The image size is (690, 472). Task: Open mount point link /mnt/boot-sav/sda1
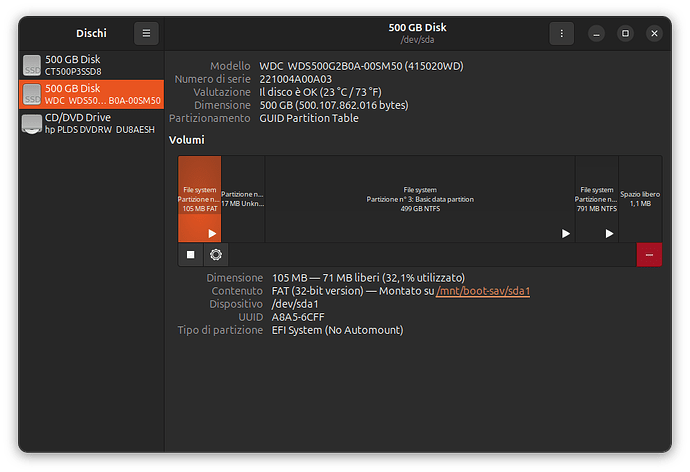click(x=483, y=291)
